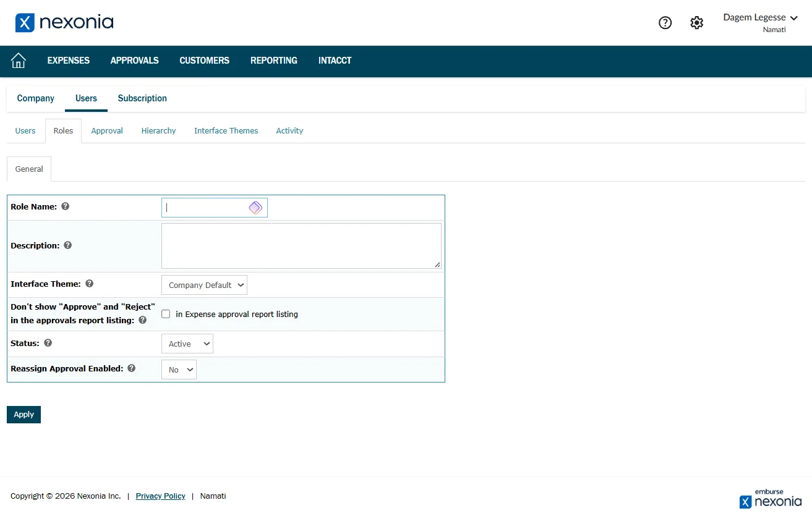Click the Emburse Nexonia footer logo
This screenshot has width=812, height=516.
[771, 498]
